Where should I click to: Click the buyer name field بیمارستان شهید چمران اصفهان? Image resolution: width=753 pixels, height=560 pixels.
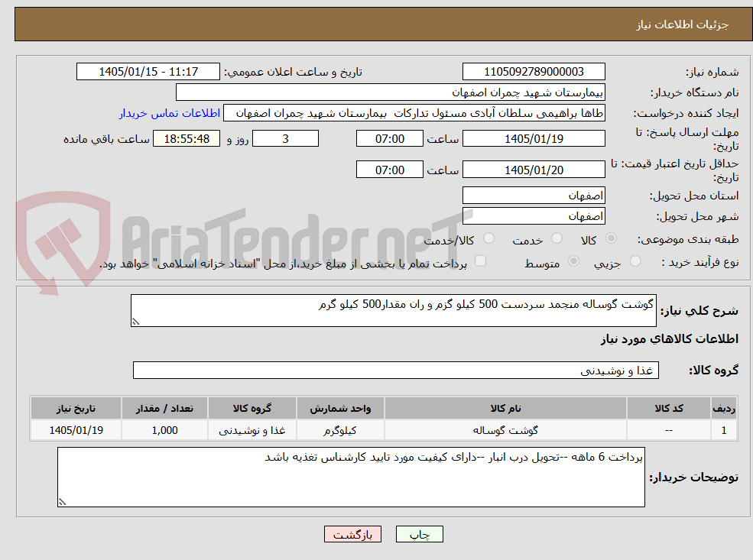point(390,92)
